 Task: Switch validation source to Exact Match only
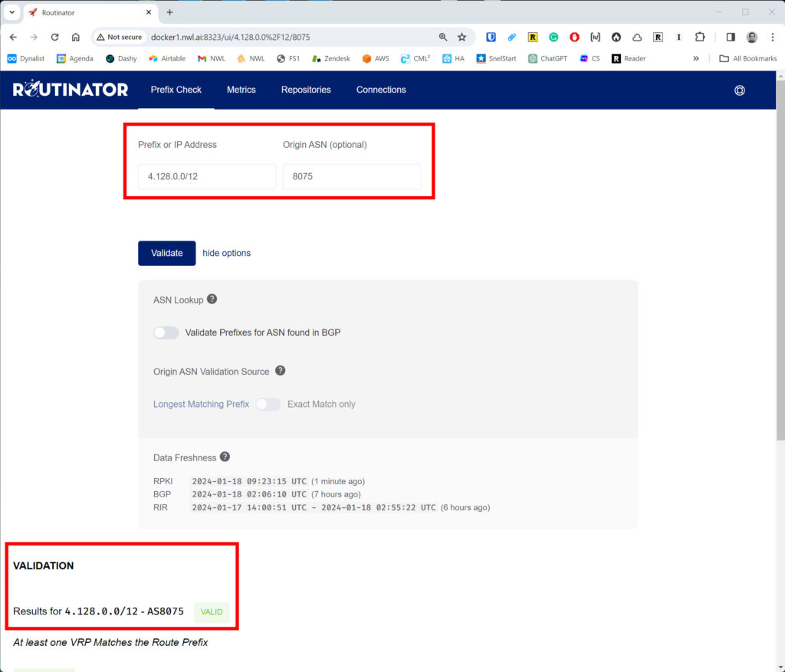[268, 404]
